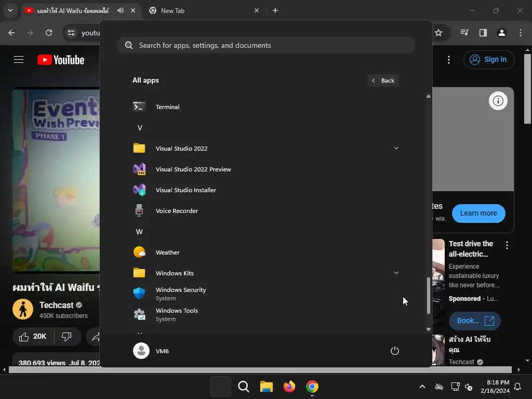
Task: Open the Chrome profile icon
Action: coord(502,33)
